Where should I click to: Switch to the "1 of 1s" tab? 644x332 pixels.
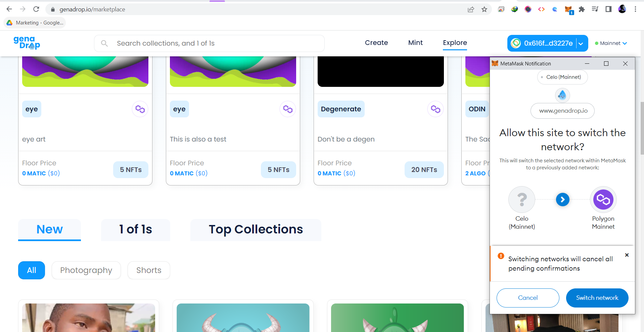point(135,230)
